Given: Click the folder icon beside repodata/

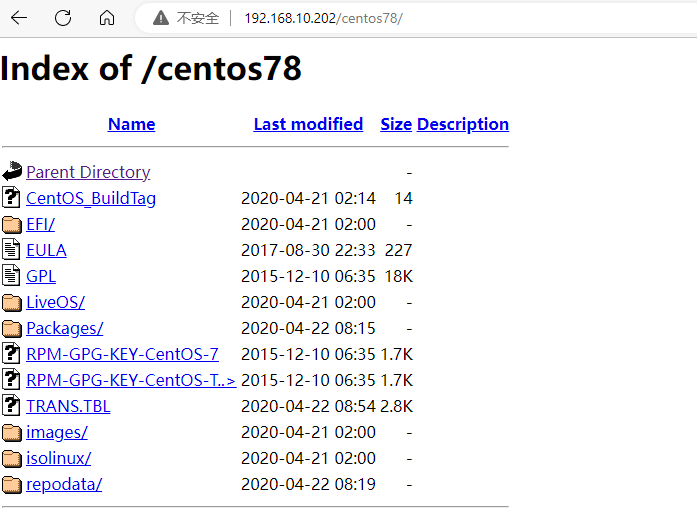Looking at the screenshot, I should tap(12, 484).
